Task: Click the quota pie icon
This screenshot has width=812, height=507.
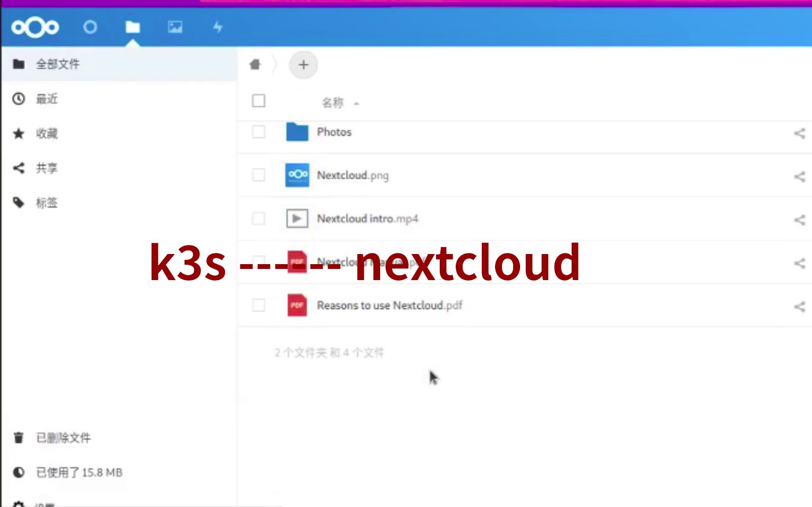Action: tap(19, 472)
